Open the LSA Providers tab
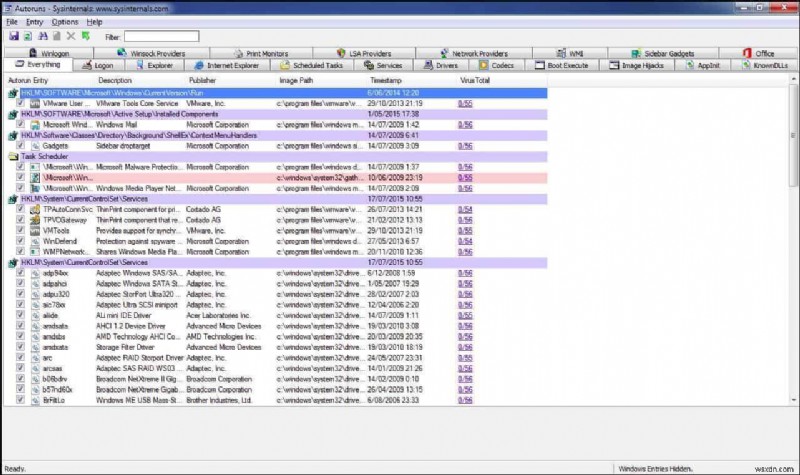This screenshot has height=475, width=800. click(364, 53)
